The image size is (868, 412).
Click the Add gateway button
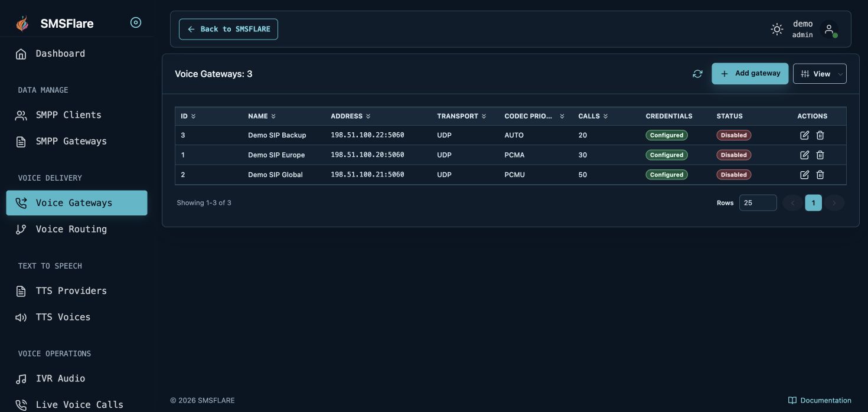click(750, 74)
